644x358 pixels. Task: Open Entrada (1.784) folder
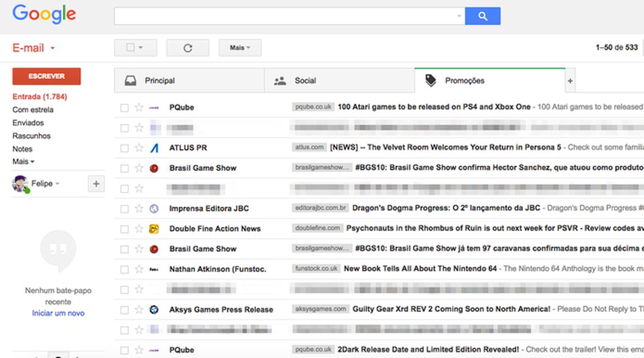39,97
